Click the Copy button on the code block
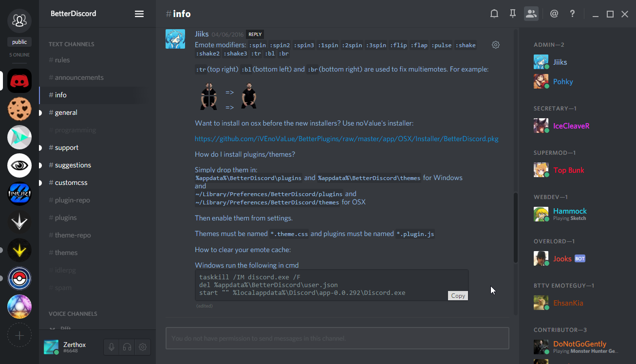 [458, 296]
